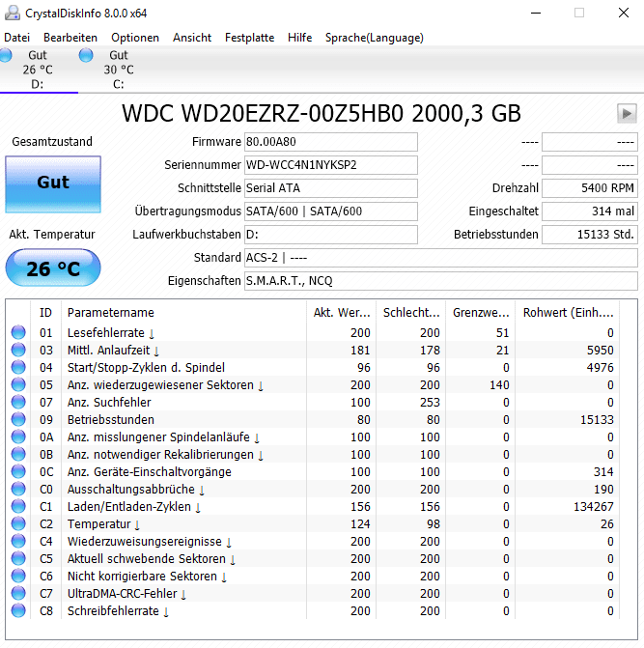
Task: Click the Firmware field 80.00A80
Action: 331,142
